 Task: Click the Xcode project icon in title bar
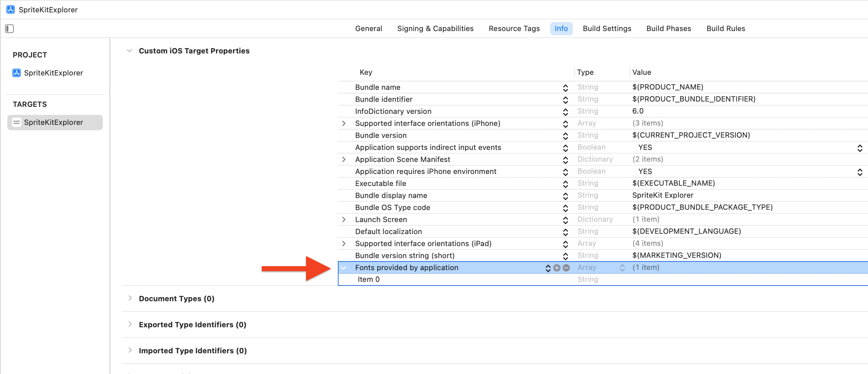pos(10,9)
